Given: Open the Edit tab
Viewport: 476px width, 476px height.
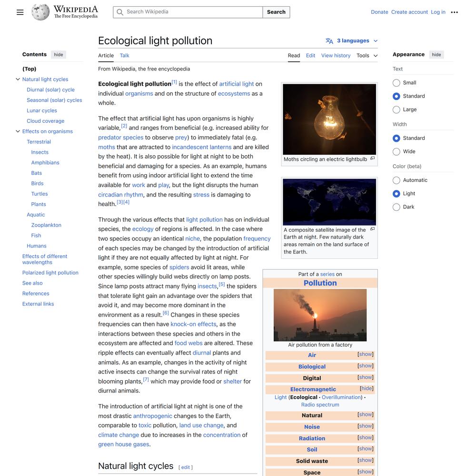Looking at the screenshot, I should pos(310,56).
